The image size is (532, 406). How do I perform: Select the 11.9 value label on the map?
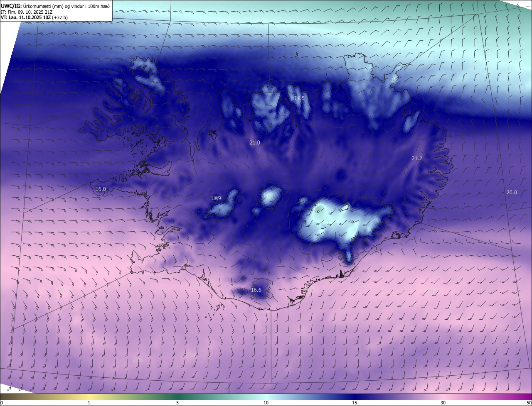[x=216, y=198]
